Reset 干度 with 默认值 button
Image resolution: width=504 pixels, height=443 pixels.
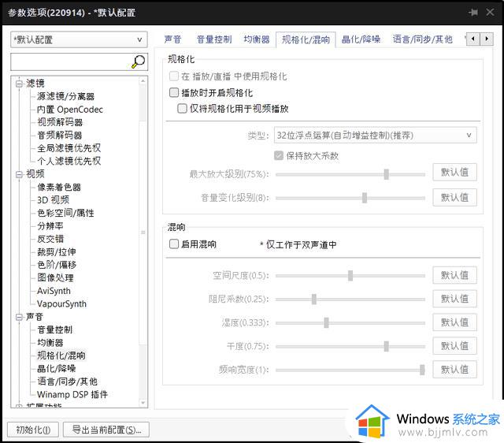point(454,346)
